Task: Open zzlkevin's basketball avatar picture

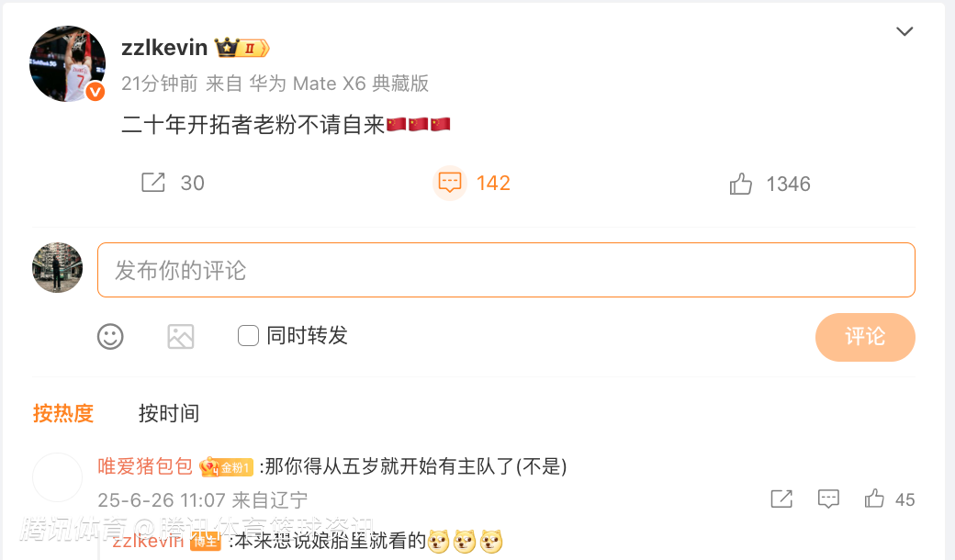Action: [68, 63]
